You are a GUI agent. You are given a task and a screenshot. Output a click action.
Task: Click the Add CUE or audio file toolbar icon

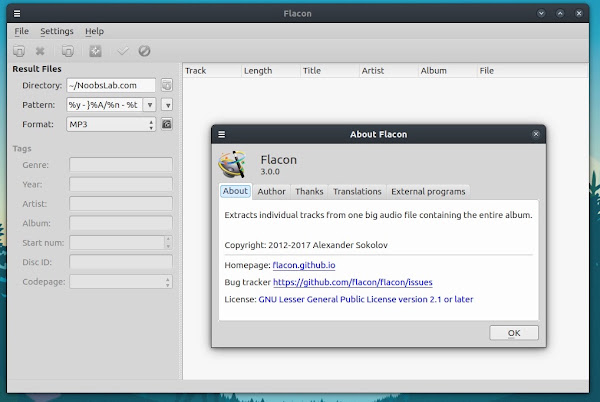(19, 51)
